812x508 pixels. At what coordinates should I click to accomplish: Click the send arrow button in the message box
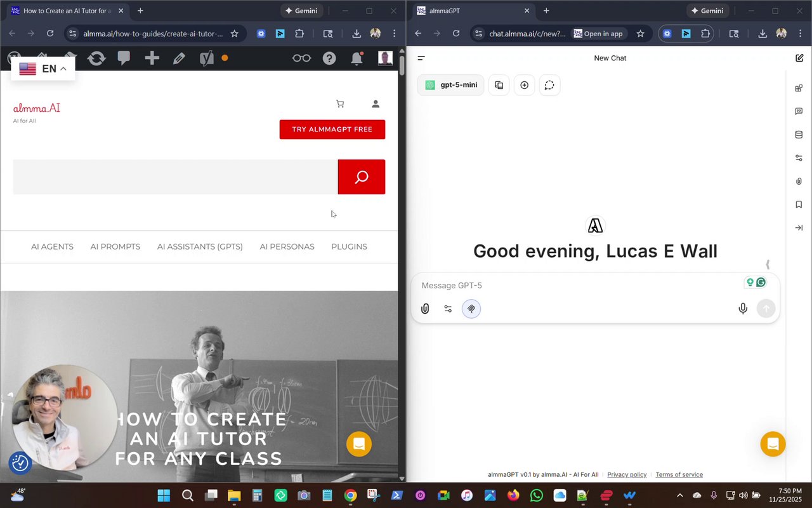click(x=766, y=309)
